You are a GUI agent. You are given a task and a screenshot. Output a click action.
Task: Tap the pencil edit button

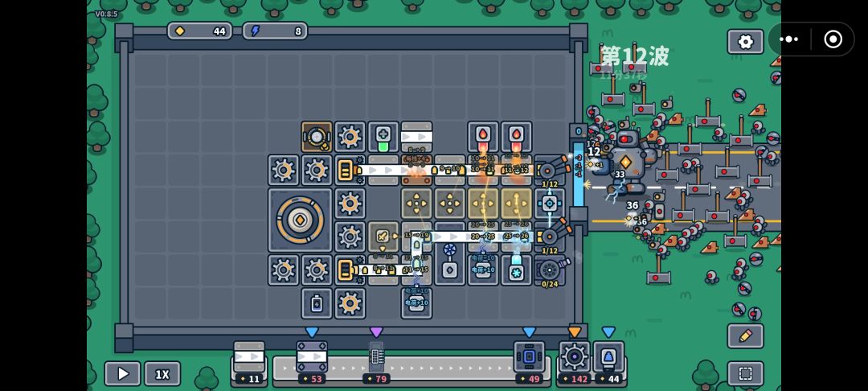[745, 335]
